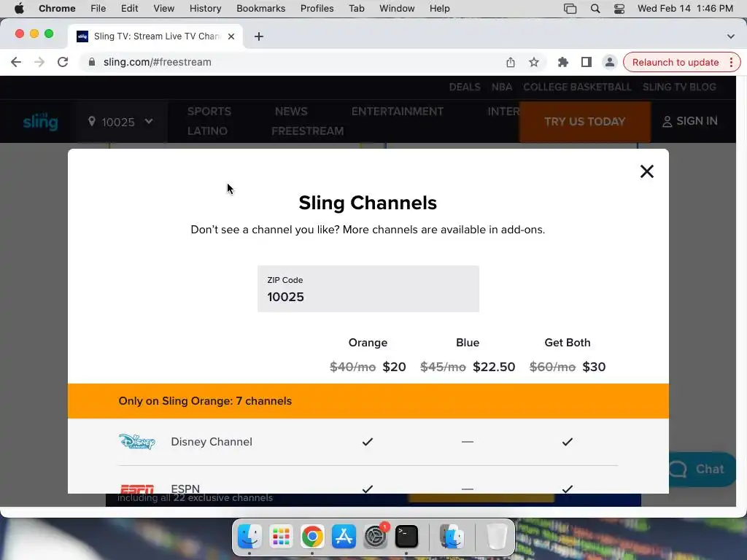Viewport: 747px width, 560px height.
Task: Click the Get Both checkmark for Disney Channel
Action: [x=567, y=442]
